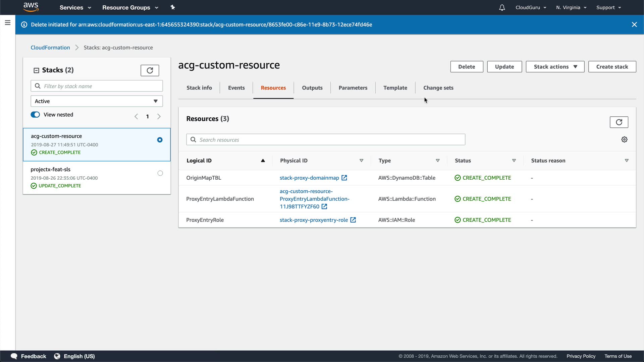Click the pin shortcuts icon in navbar
Screen dimensions: 644x362
(x=173, y=7)
